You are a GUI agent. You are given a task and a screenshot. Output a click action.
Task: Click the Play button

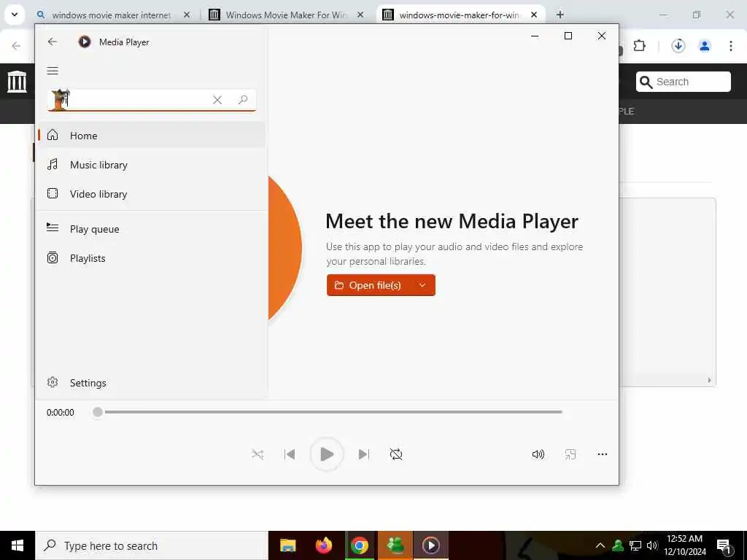click(326, 454)
